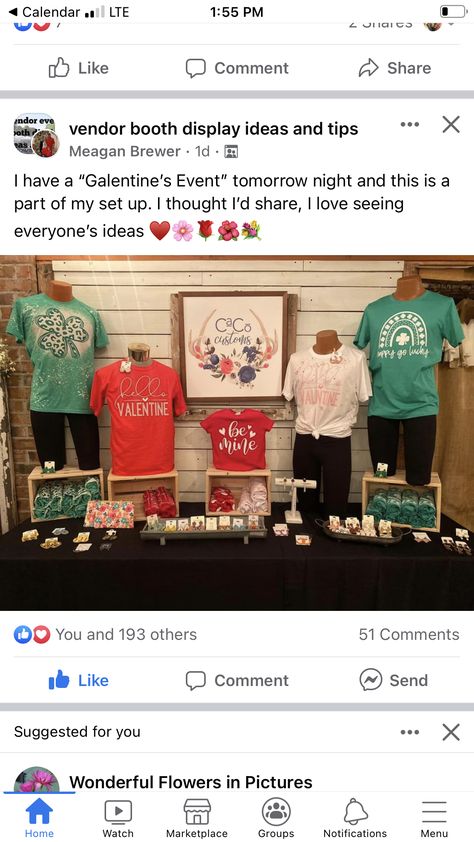Unlike Meagan Brewer's post with blue Like

(x=78, y=680)
